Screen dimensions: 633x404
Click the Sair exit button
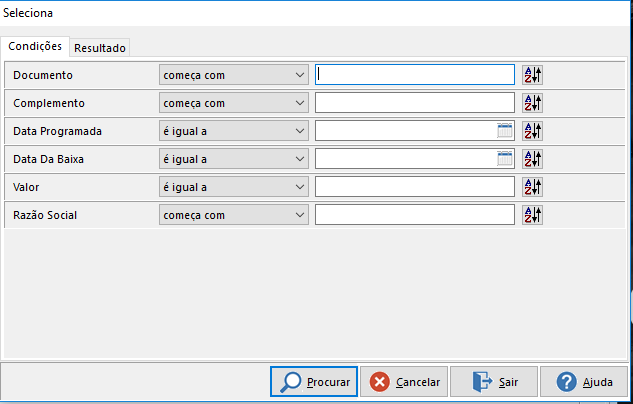[x=494, y=382]
